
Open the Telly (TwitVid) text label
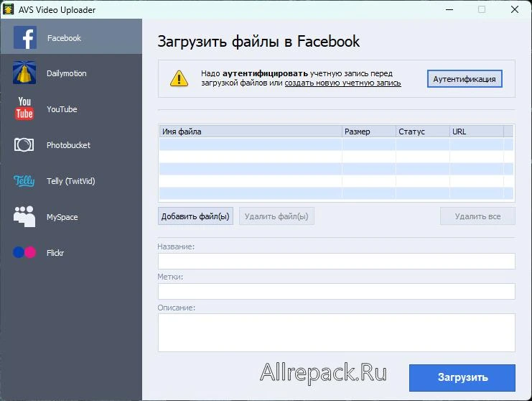pos(71,181)
